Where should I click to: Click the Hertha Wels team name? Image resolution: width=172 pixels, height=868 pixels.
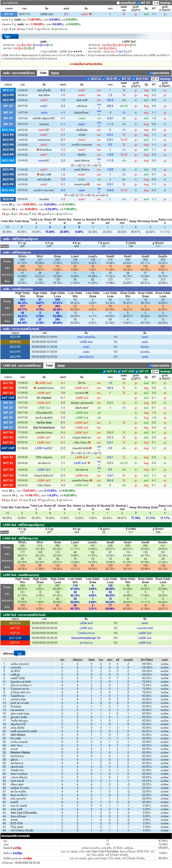tap(44, 422)
